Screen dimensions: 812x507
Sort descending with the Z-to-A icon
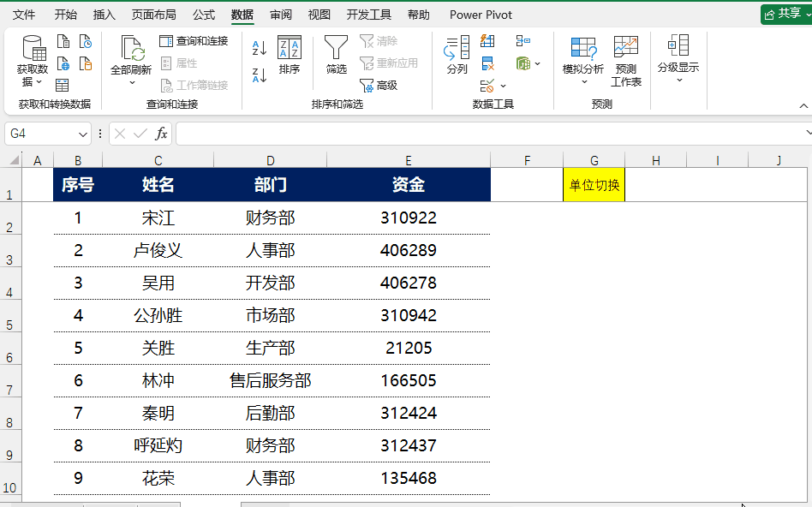259,75
